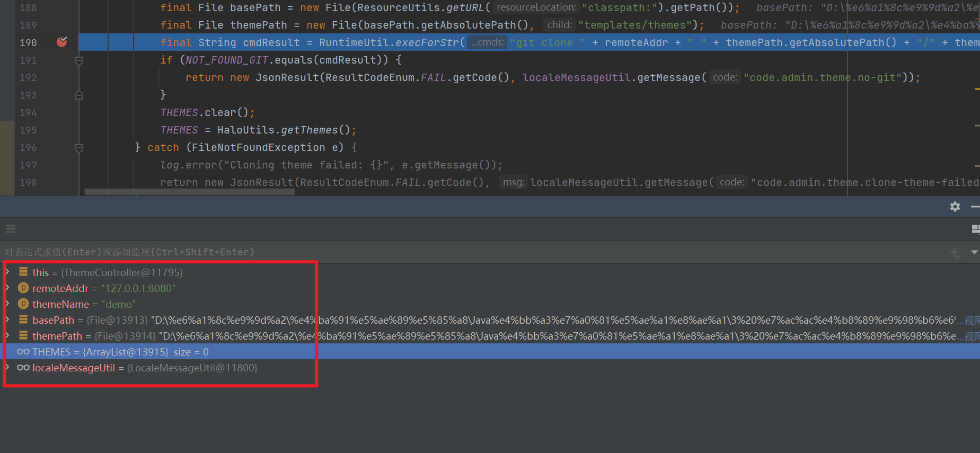This screenshot has width=980, height=453.
Task: Click the parameter icon beside themeName
Action: [23, 304]
